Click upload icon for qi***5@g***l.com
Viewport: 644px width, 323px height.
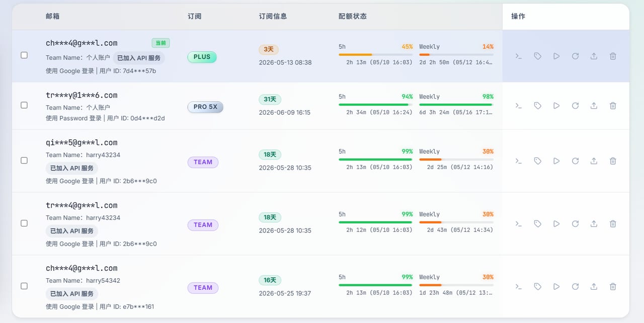coord(594,161)
